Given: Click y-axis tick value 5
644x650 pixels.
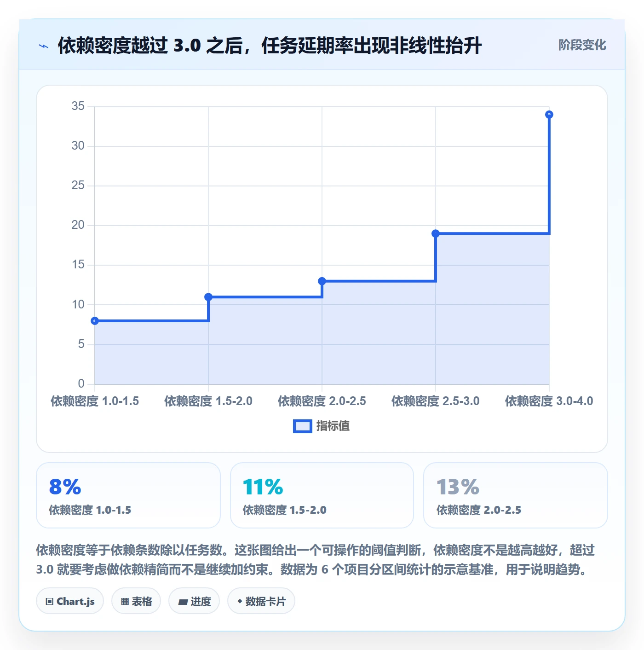Looking at the screenshot, I should 81,344.
